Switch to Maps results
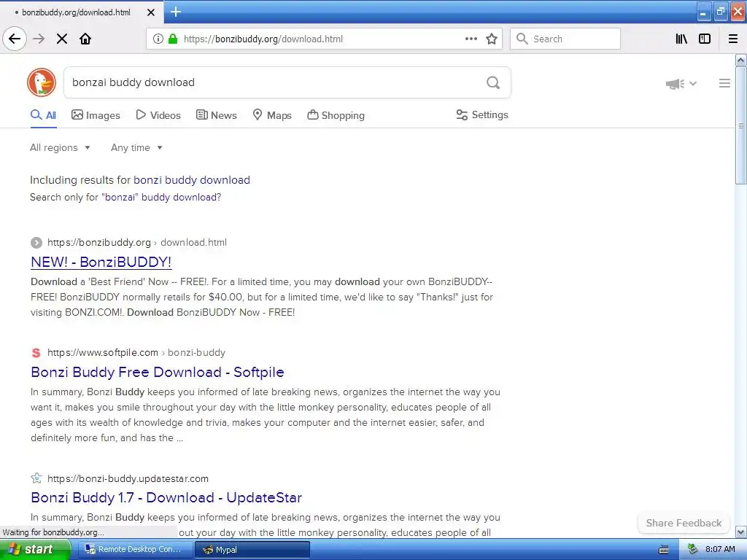747x560 pixels. point(271,115)
